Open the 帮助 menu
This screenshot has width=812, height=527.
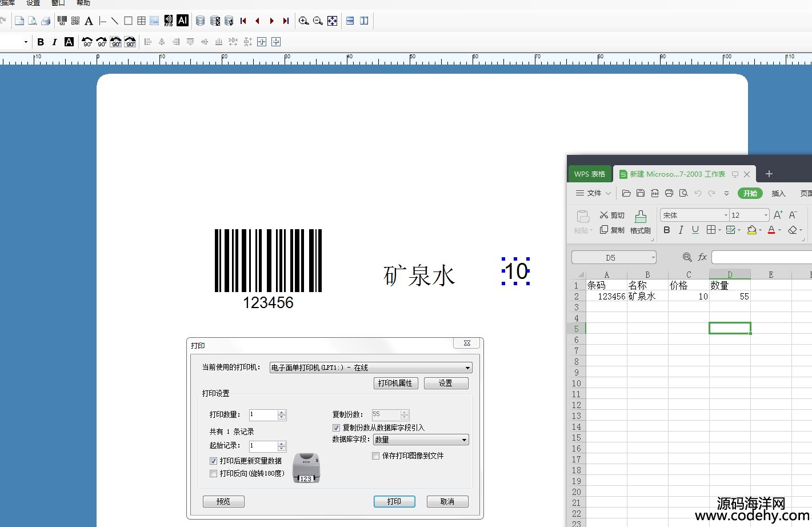pyautogui.click(x=83, y=3)
